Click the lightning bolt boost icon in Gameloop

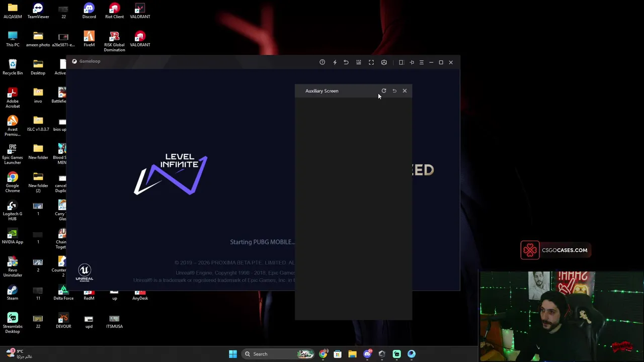[335, 62]
